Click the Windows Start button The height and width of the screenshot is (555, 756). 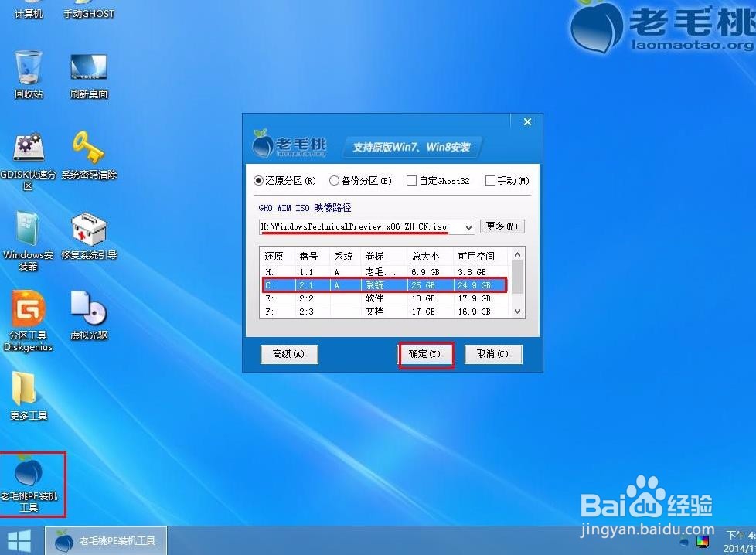pos(20,540)
